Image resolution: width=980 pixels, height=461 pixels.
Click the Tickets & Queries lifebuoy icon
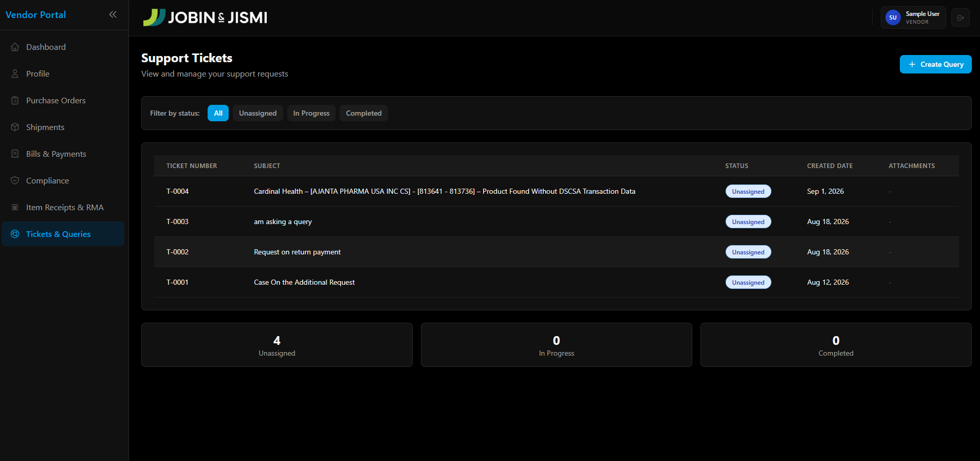coord(15,234)
